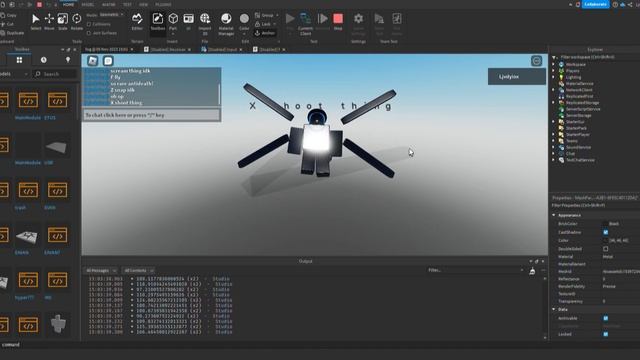
Task: Click the Filter workspace field in Explorer
Action: (x=596, y=57)
